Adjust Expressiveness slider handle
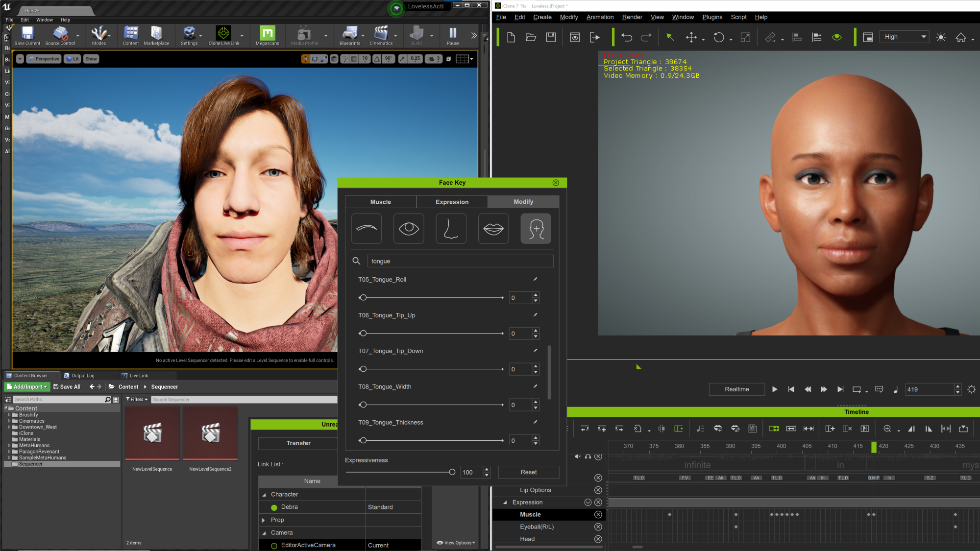Image resolution: width=980 pixels, height=551 pixels. 452,472
